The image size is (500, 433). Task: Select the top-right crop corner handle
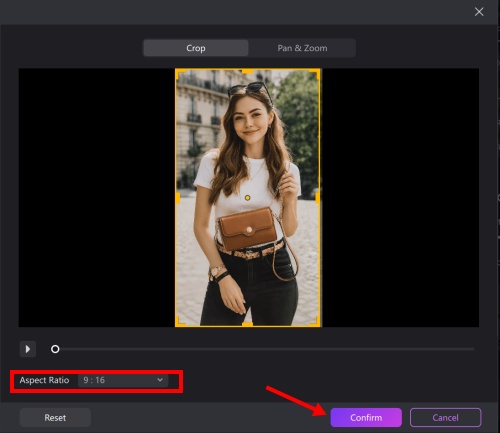pos(315,74)
